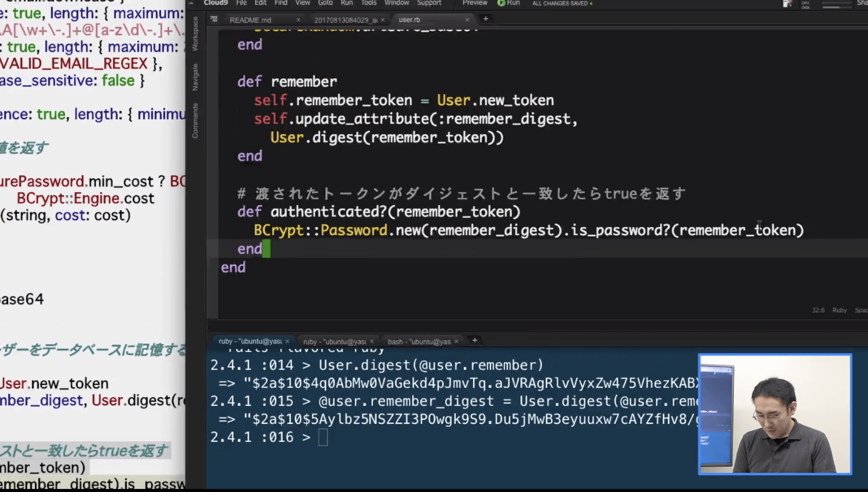Add a new terminal tab with plus
Viewport: 868px width, 492px height.
474,340
